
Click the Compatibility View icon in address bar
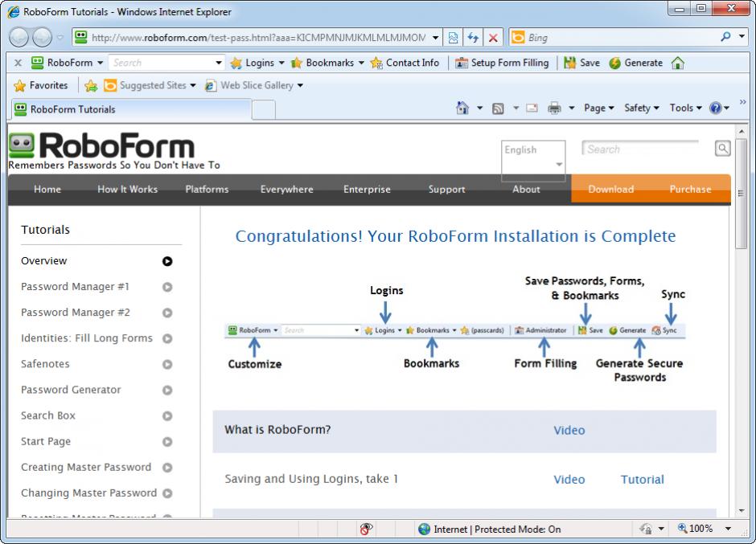coord(454,38)
